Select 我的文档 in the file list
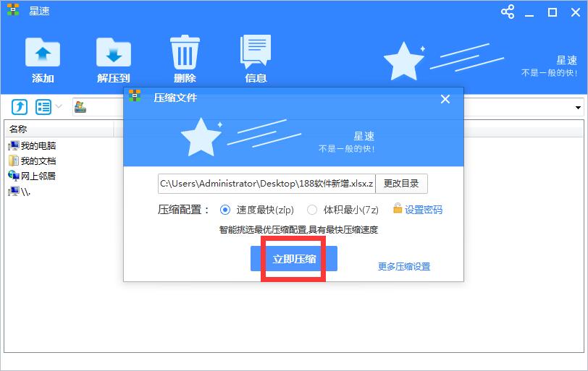The height and width of the screenshot is (371, 588). [38, 161]
